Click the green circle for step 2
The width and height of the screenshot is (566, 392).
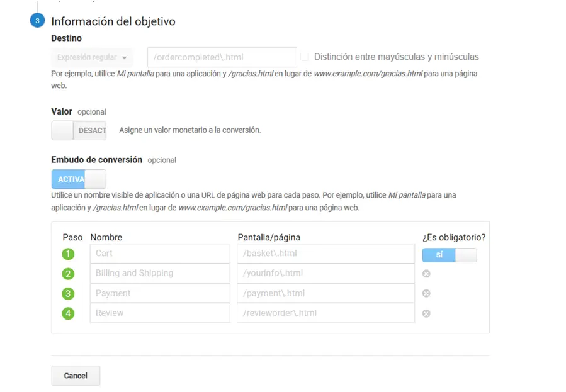point(68,273)
